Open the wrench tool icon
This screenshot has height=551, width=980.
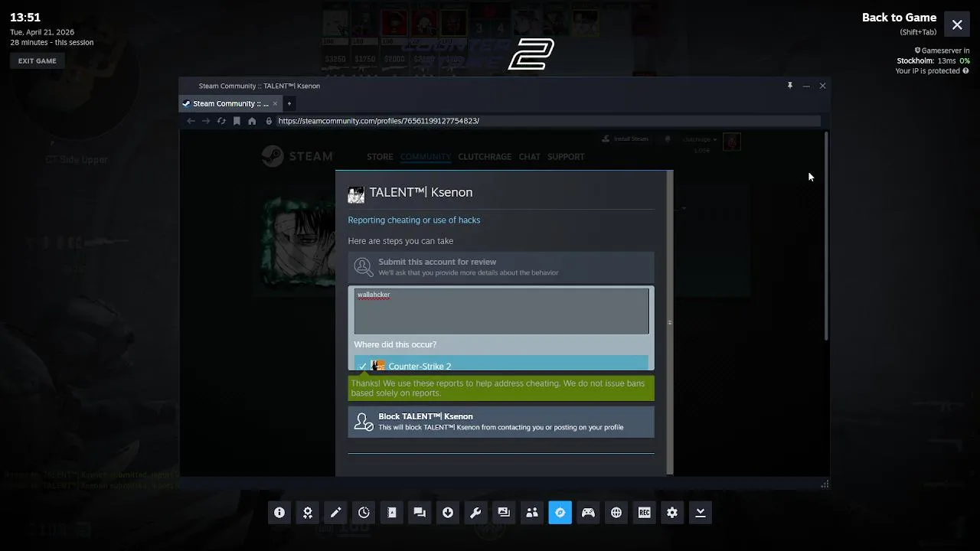(x=475, y=513)
